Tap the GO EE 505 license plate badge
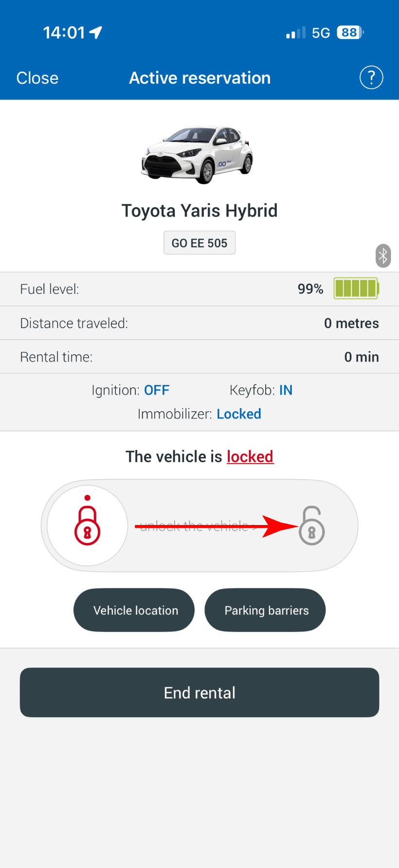 (x=199, y=243)
